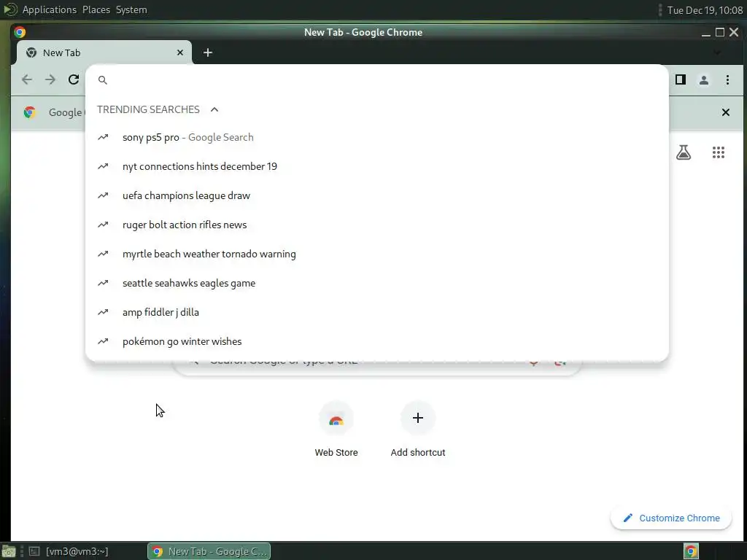Close the New Tab tab

point(180,52)
